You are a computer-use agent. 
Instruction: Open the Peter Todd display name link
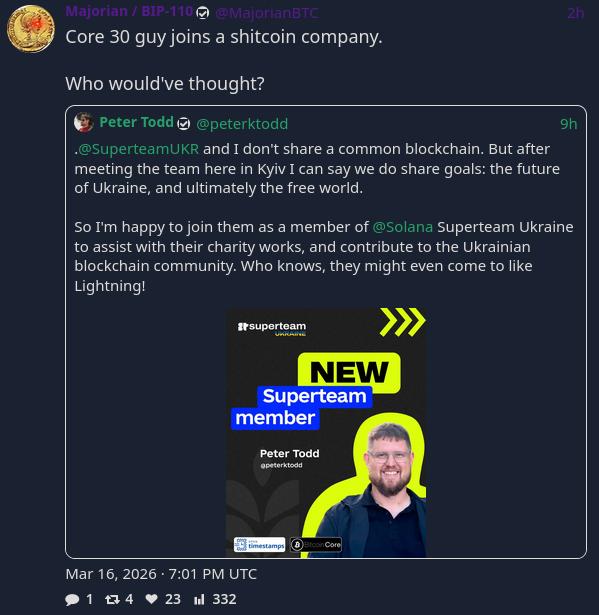click(136, 122)
